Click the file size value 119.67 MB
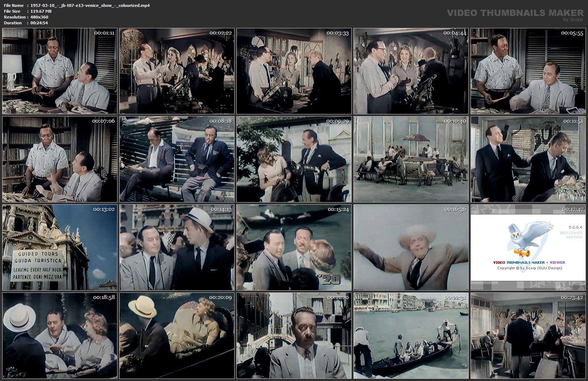Screen dimensions: 588x381 [x=41, y=11]
